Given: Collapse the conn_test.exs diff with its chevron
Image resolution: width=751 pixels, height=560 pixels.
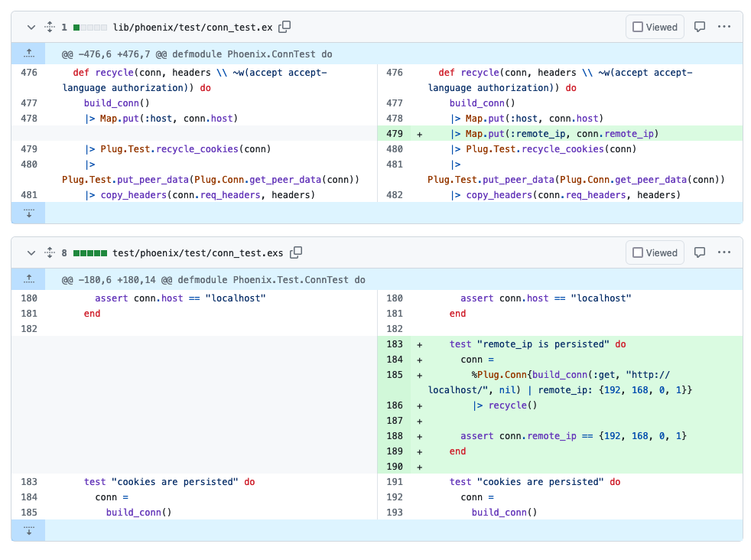Looking at the screenshot, I should [x=30, y=252].
